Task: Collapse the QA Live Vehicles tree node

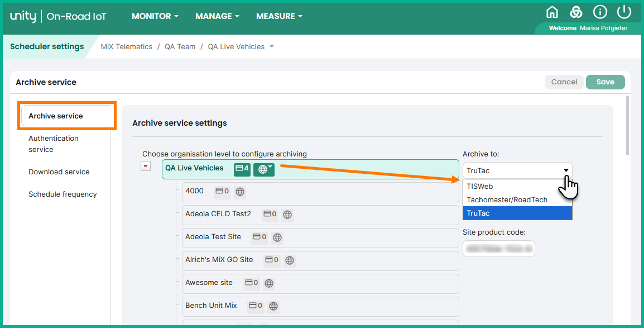Action: click(x=146, y=166)
